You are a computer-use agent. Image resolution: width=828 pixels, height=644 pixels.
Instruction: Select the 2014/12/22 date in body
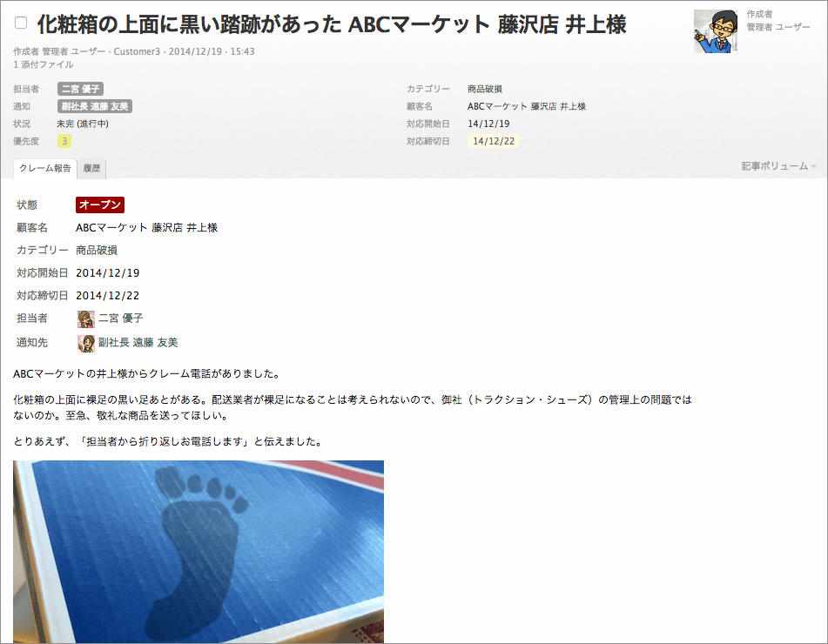tap(108, 296)
